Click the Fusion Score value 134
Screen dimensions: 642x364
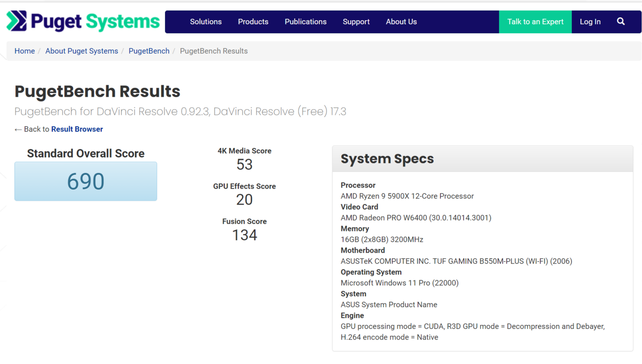tap(244, 235)
